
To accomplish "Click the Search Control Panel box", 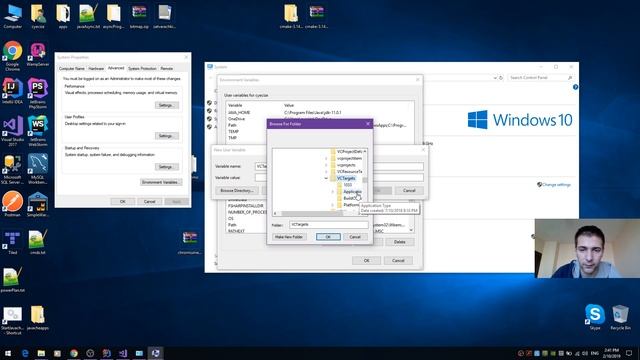I will tap(540, 78).
